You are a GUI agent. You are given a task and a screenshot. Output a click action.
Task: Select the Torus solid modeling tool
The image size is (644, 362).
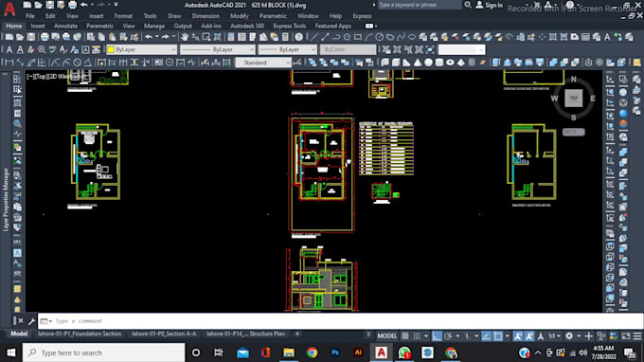(x=450, y=63)
